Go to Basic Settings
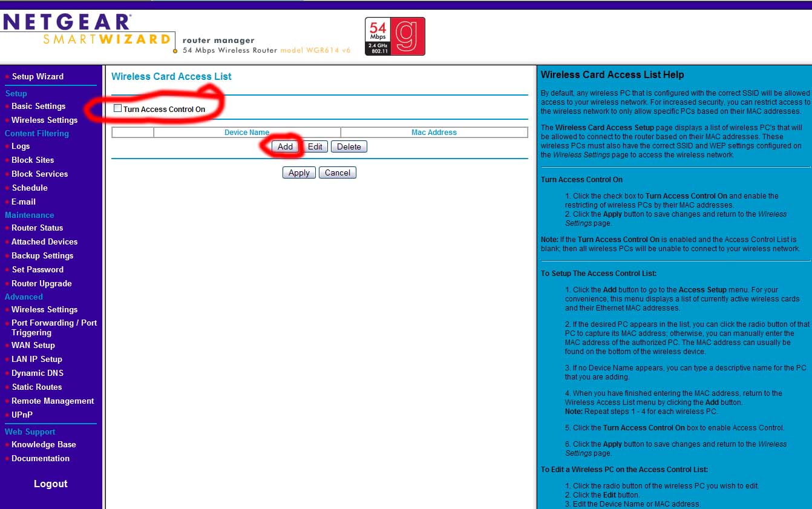The width and height of the screenshot is (812, 509). [x=38, y=106]
